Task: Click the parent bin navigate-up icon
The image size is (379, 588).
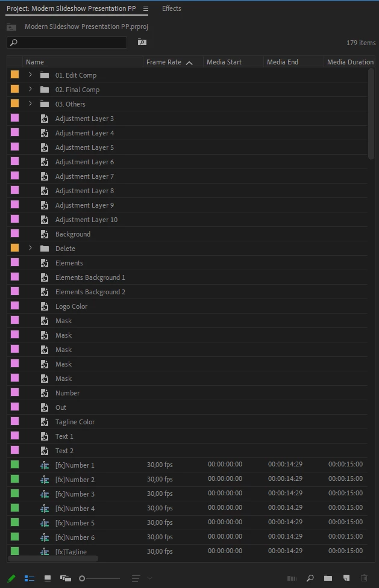Action: tap(11, 27)
